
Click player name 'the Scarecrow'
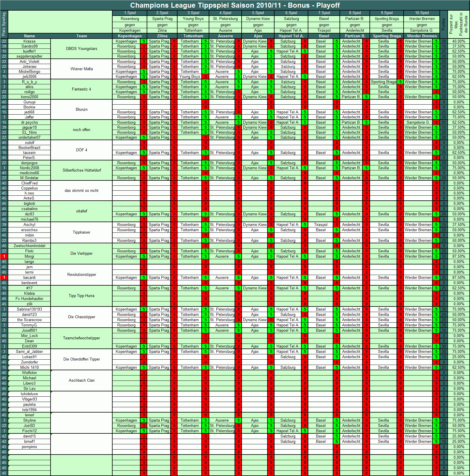(x=29, y=320)
